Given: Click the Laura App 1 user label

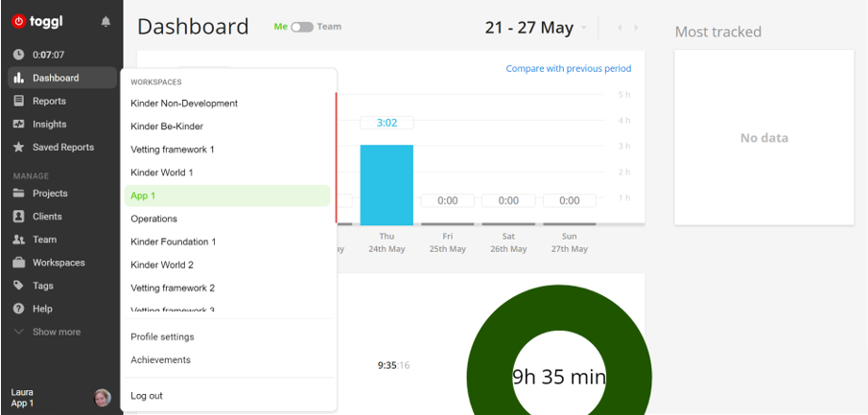Looking at the screenshot, I should tap(22, 398).
